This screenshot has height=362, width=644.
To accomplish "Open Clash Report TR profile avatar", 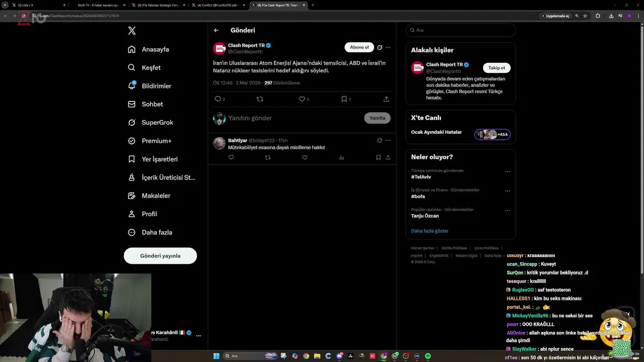I will point(219,48).
